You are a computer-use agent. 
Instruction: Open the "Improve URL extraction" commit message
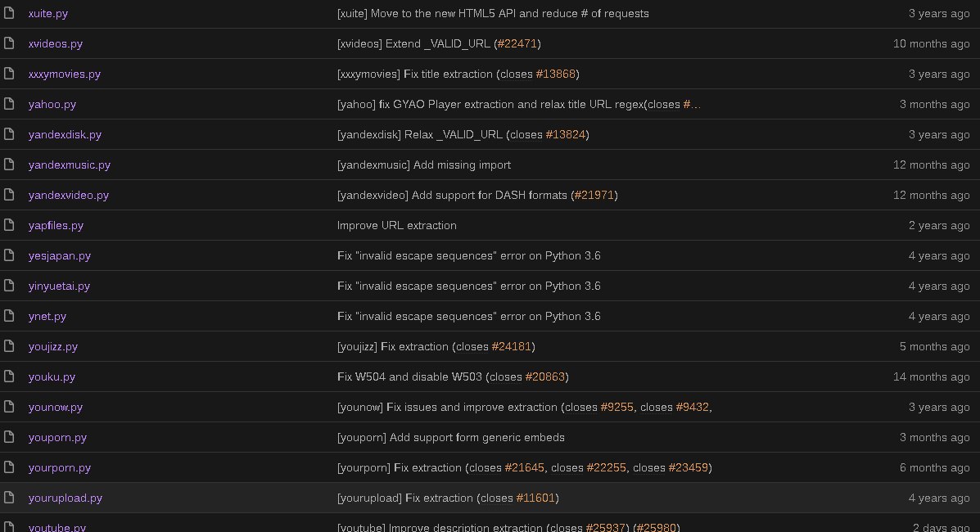[396, 225]
